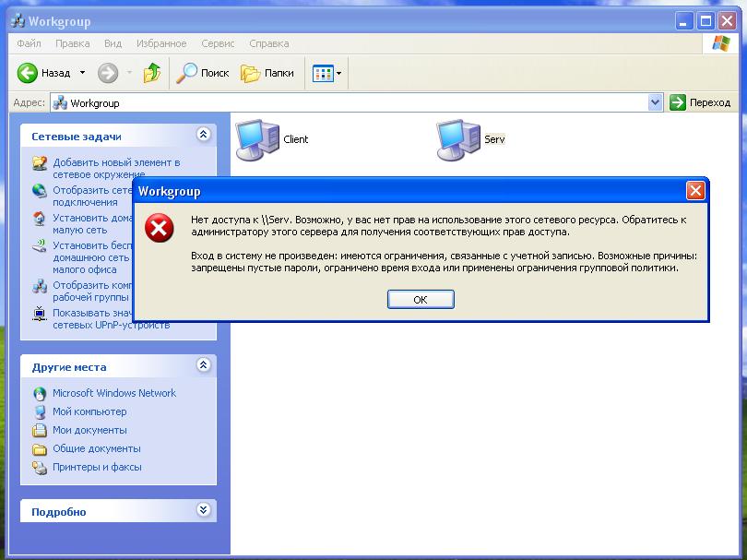Screen dimensions: 747x560
Task: Collapse the Сетевые задачи panel
Action: click(204, 135)
